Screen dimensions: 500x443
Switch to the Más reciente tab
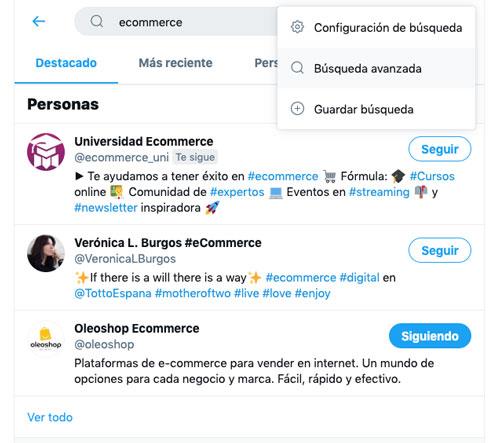click(176, 63)
